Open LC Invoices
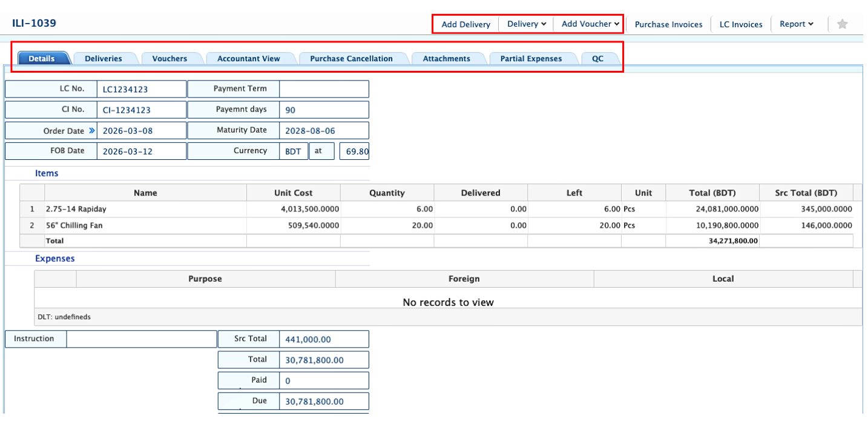 tap(740, 24)
